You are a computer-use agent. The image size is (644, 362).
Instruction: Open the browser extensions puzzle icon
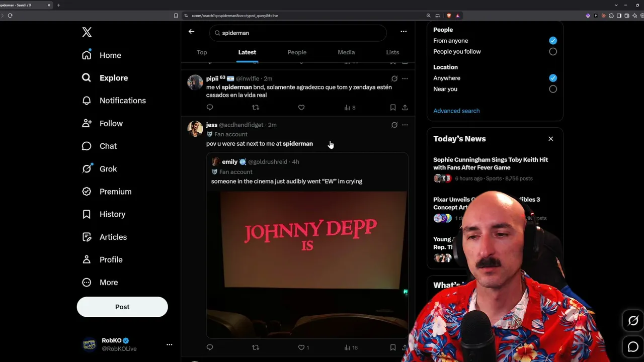[x=611, y=16]
